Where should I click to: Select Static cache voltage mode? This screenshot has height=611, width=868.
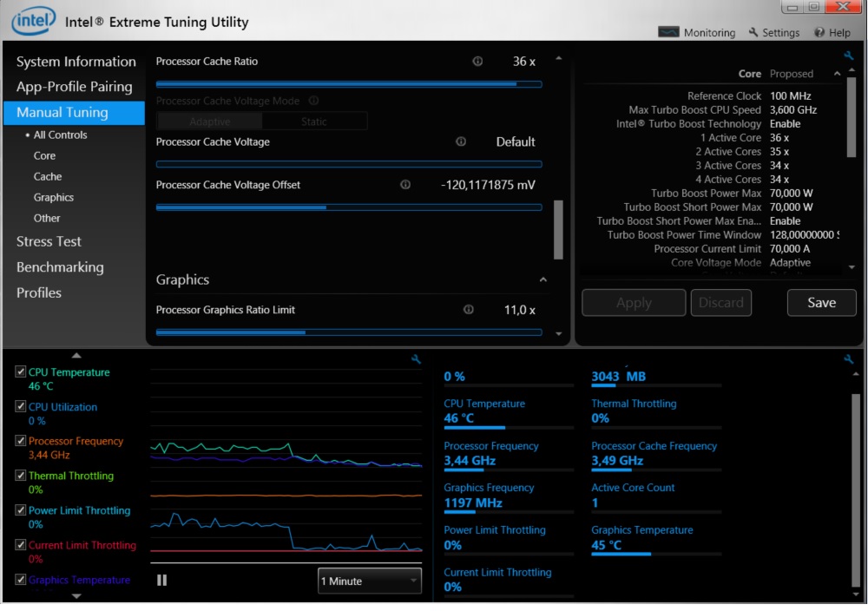point(314,122)
